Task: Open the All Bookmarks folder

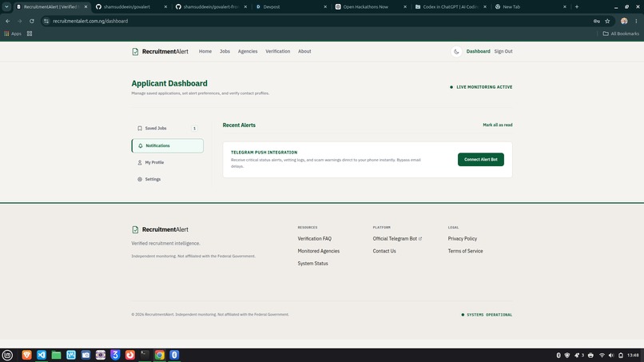Action: coord(621,34)
